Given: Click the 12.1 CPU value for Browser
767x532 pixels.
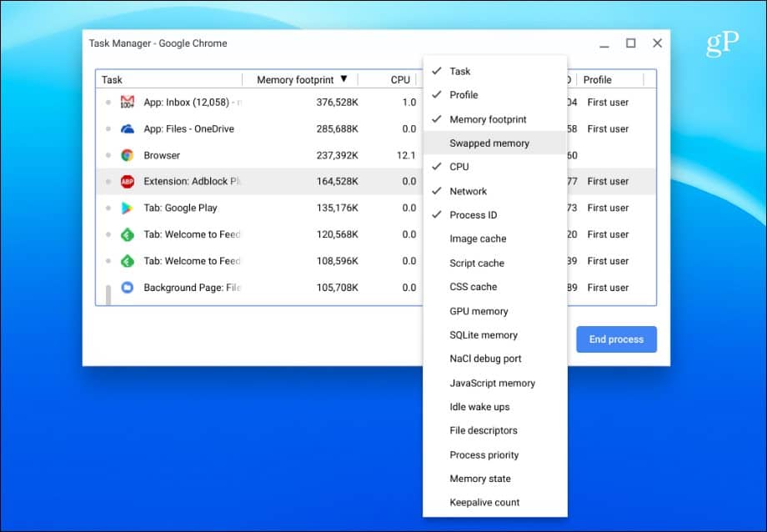Looking at the screenshot, I should click(406, 155).
